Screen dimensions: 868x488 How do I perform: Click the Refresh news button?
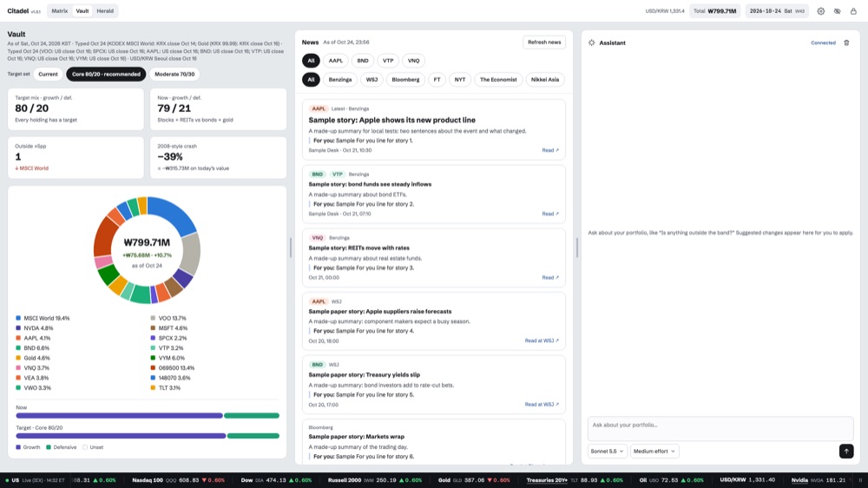544,42
